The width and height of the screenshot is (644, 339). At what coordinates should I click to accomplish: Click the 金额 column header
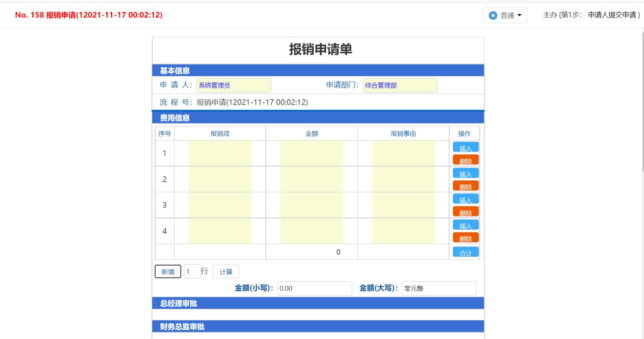point(312,134)
